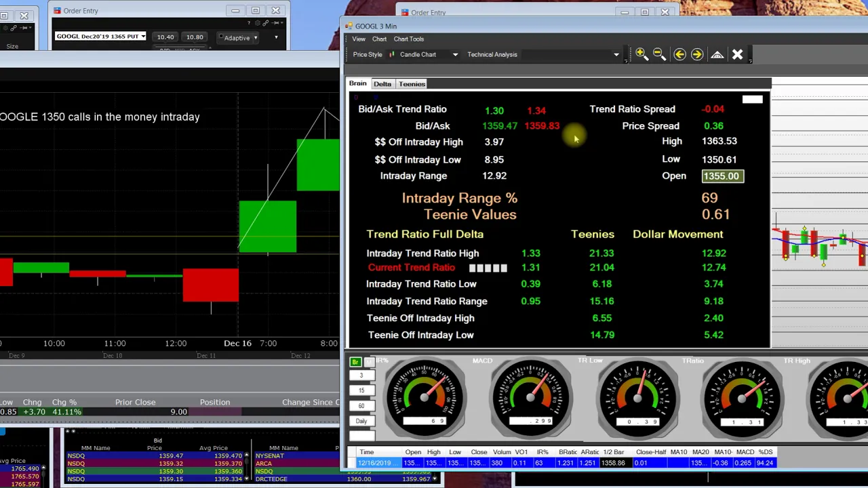Select the 60 minute timeframe button

pos(361,406)
